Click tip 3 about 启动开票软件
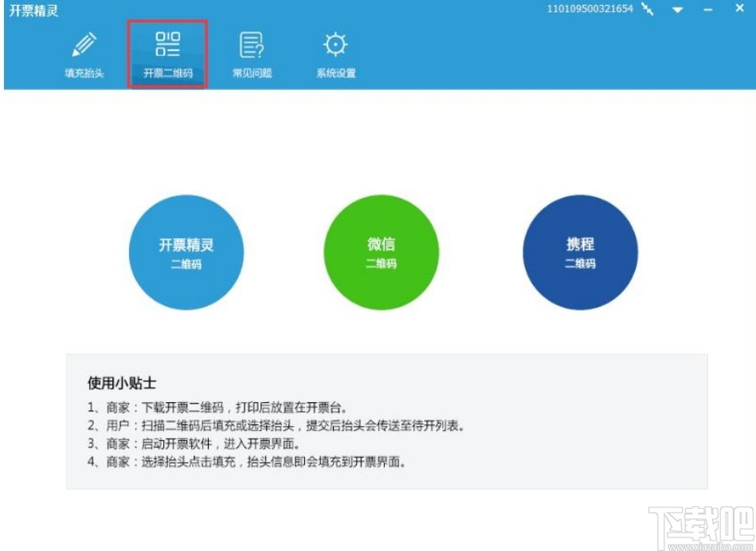Viewport: 756px width, 551px height. (194, 444)
